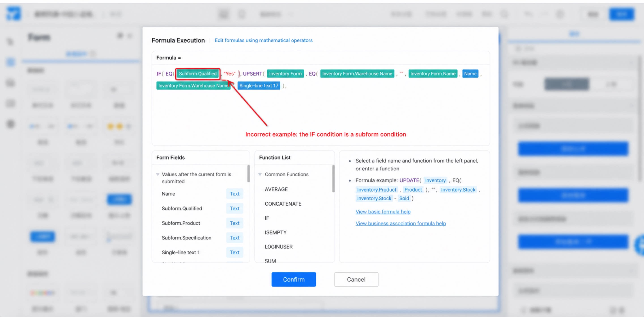Confirm the formula
Image resolution: width=644 pixels, height=317 pixels.
tap(294, 279)
